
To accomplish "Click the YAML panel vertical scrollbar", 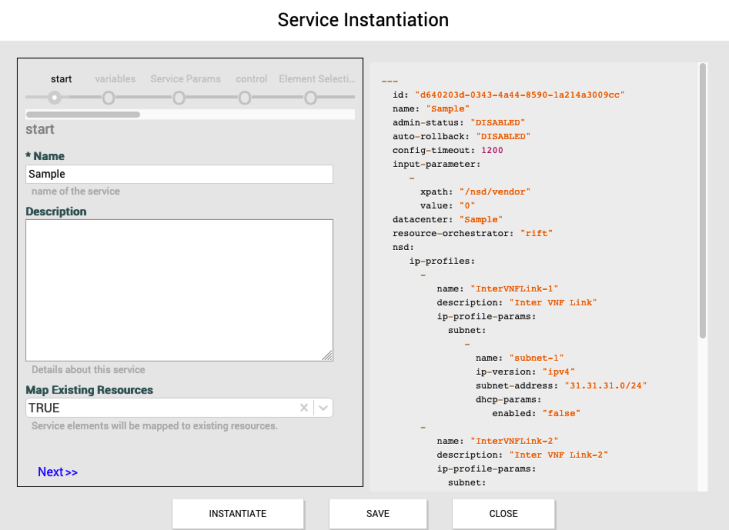I will tap(702, 200).
